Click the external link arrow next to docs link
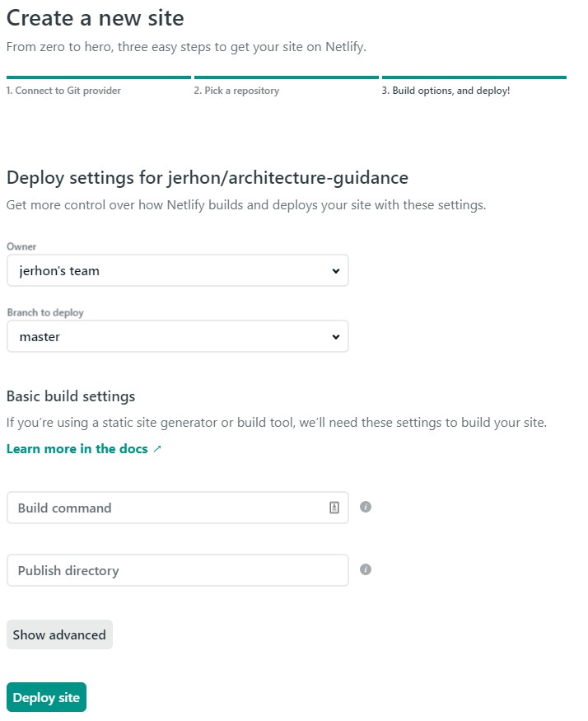 click(x=157, y=450)
